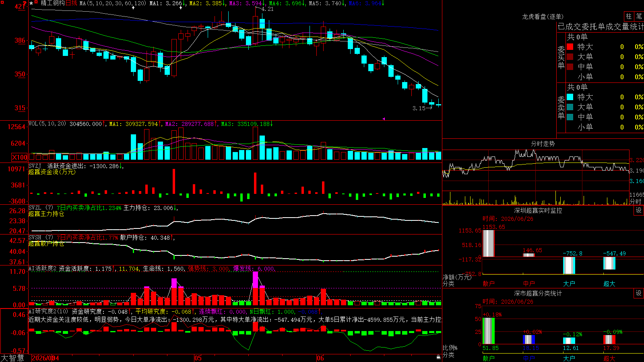Click the ×100 volume unit box
This screenshot has width=644, height=362.
(x=19, y=157)
